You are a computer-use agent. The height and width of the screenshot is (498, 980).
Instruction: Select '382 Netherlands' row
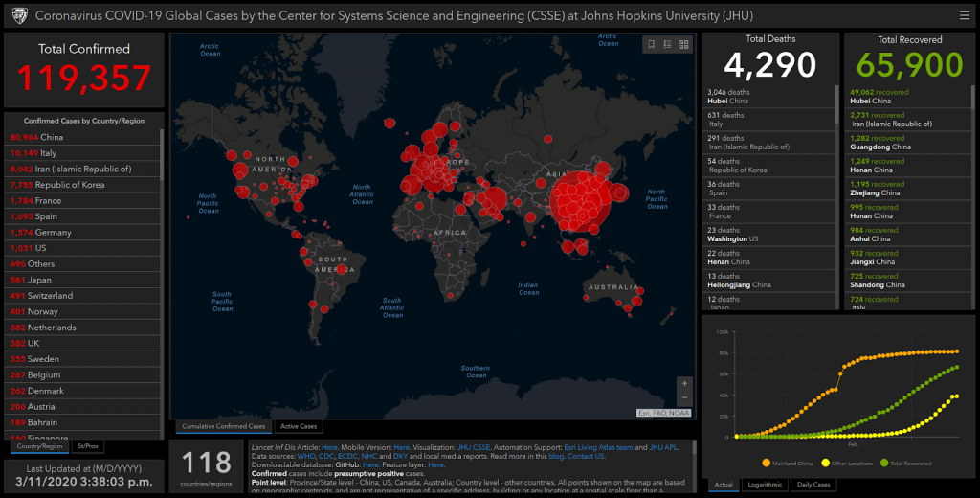(x=82, y=328)
